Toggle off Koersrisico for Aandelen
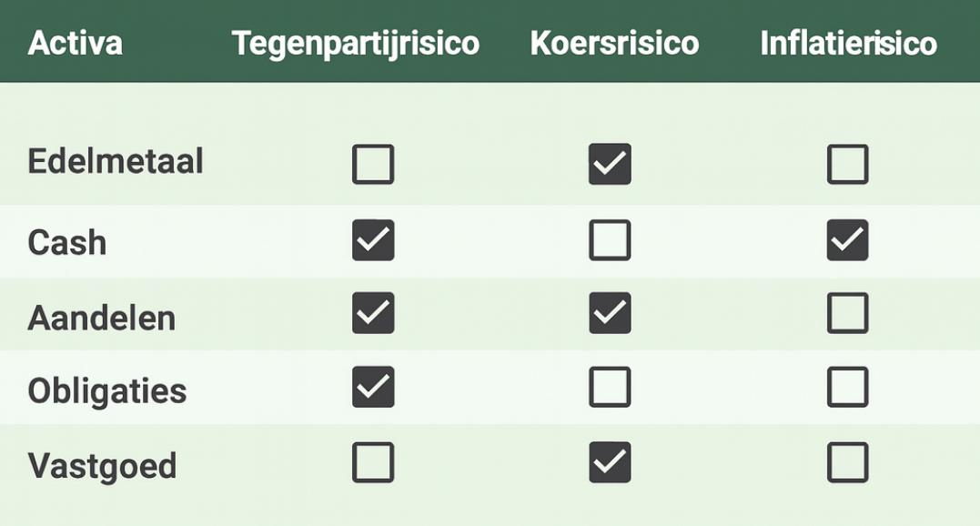 [x=610, y=314]
